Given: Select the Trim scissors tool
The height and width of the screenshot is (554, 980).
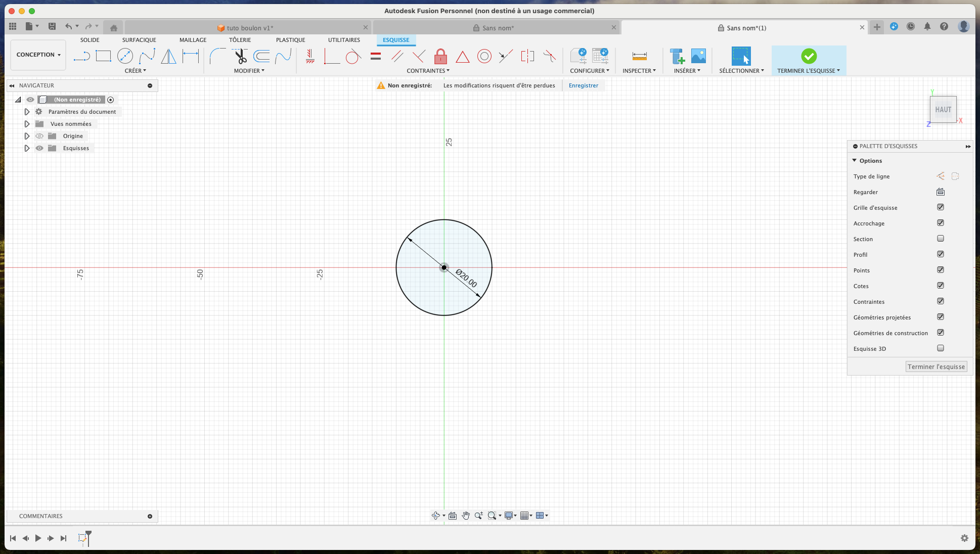Looking at the screenshot, I should [x=240, y=56].
